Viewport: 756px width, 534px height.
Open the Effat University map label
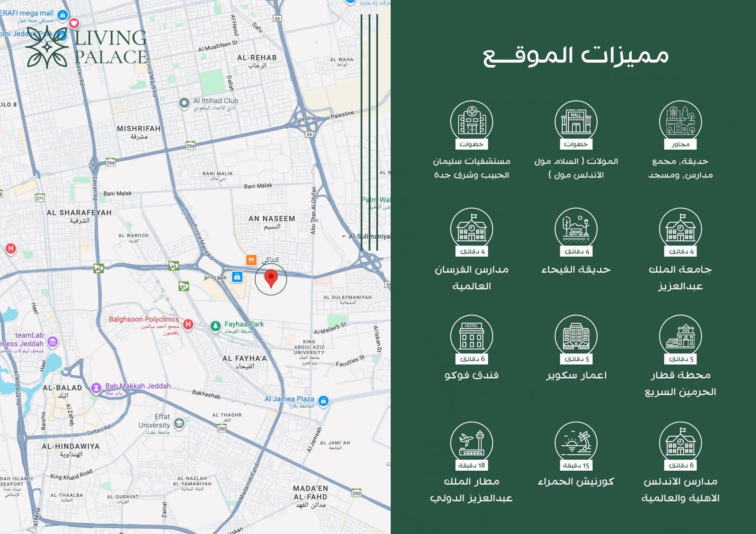click(179, 424)
